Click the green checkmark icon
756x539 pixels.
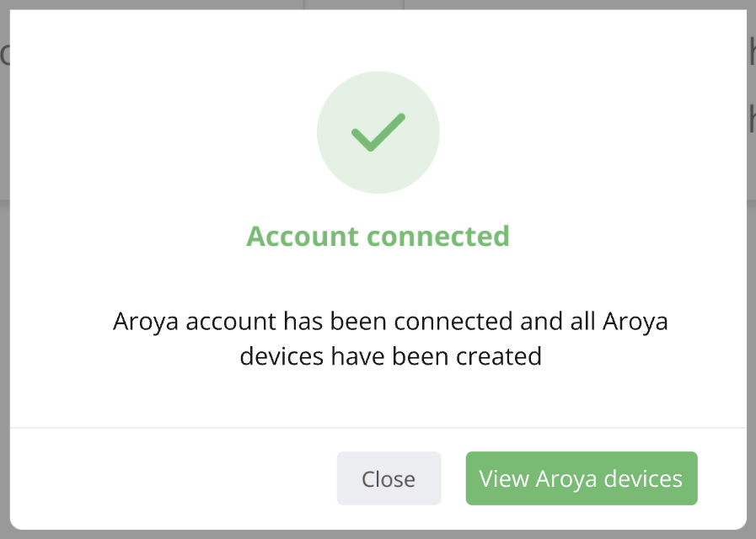tap(378, 132)
